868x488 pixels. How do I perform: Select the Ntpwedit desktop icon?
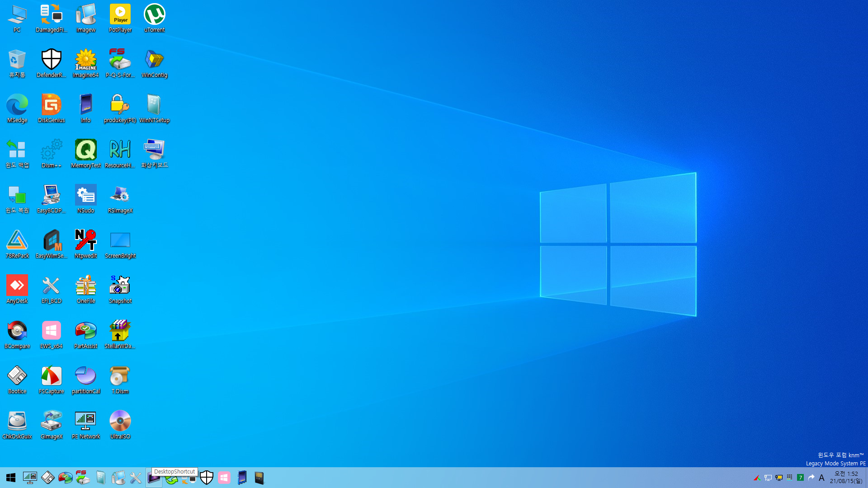(x=86, y=244)
